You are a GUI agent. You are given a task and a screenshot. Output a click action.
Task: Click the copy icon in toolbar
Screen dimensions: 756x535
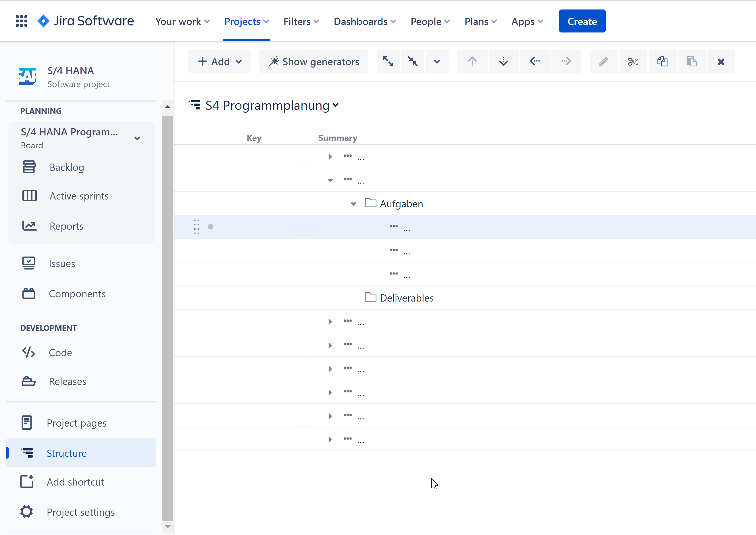(662, 61)
